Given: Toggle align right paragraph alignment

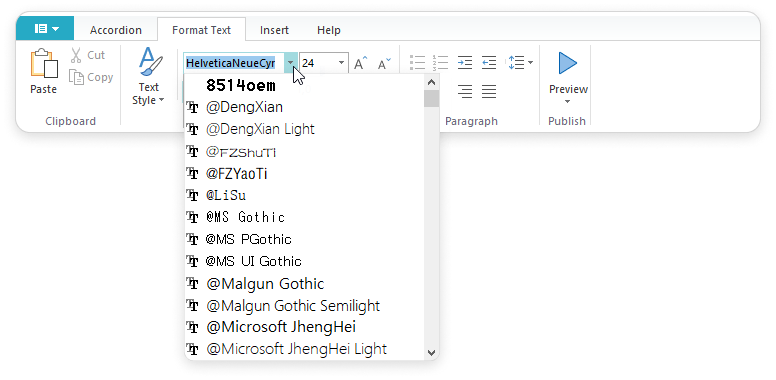Looking at the screenshot, I should click(x=465, y=92).
